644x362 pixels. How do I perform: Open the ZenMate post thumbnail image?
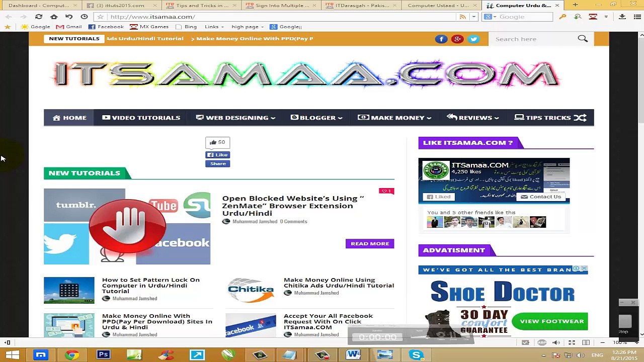[127, 227]
